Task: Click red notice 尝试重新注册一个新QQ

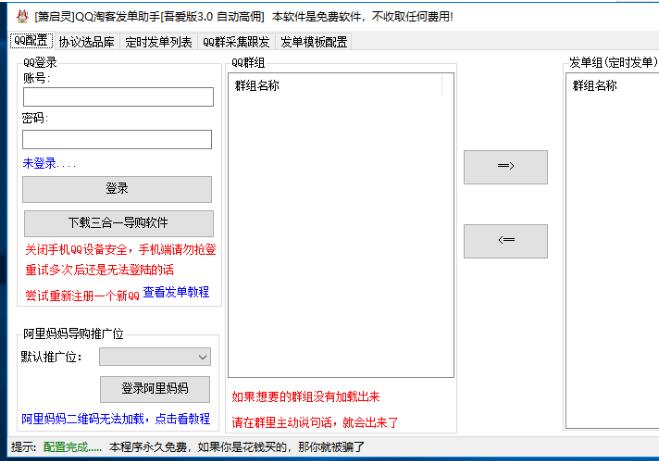Action: (x=82, y=296)
